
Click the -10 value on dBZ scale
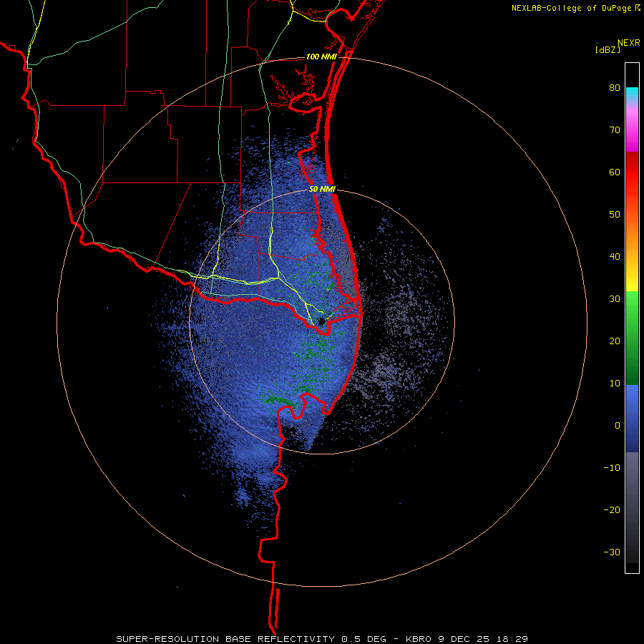pyautogui.click(x=612, y=468)
